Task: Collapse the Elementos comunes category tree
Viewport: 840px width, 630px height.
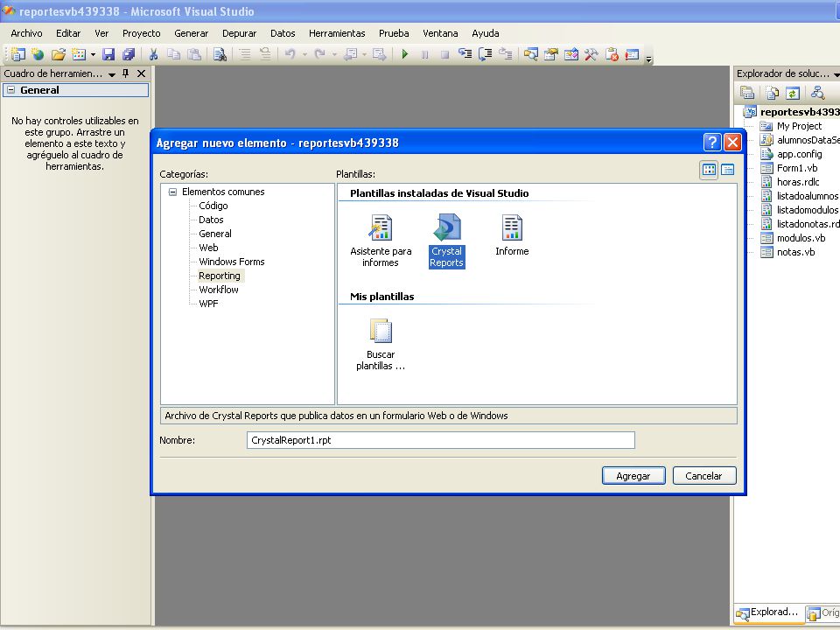Action: click(x=172, y=192)
